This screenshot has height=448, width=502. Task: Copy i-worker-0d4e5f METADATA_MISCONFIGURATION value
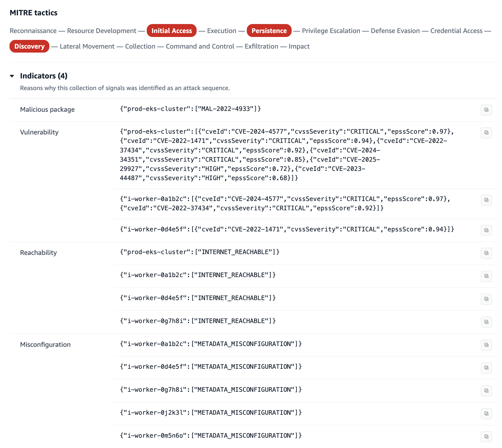486,368
